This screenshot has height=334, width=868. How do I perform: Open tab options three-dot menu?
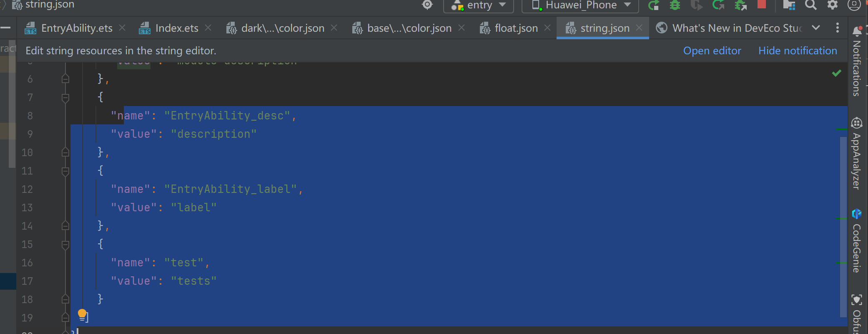pos(837,28)
